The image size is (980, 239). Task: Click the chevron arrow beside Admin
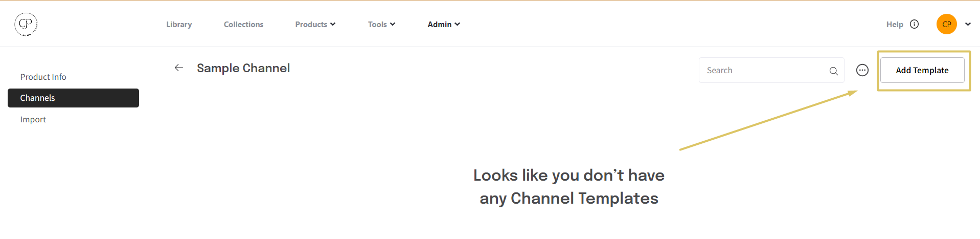pos(458,24)
